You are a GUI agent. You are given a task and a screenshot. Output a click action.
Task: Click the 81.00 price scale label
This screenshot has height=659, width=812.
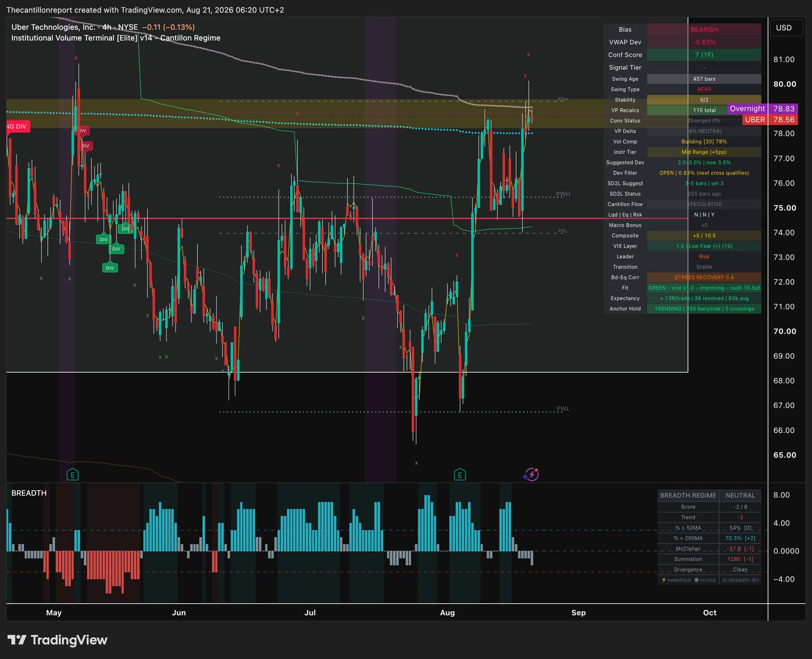point(784,60)
